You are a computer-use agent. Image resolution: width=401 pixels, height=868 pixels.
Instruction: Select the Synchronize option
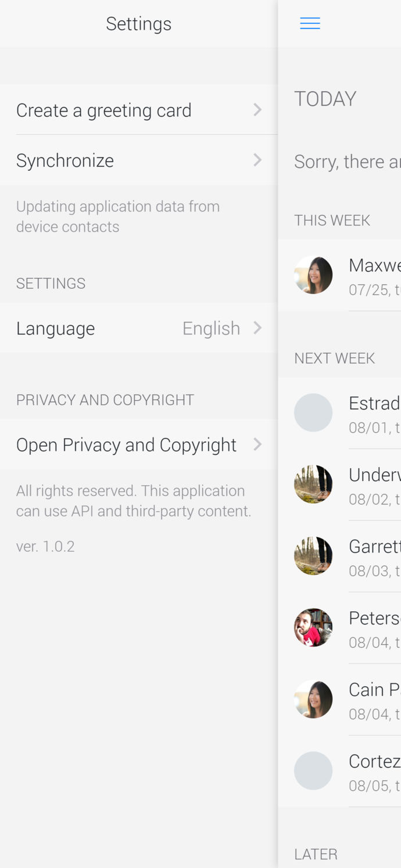139,160
